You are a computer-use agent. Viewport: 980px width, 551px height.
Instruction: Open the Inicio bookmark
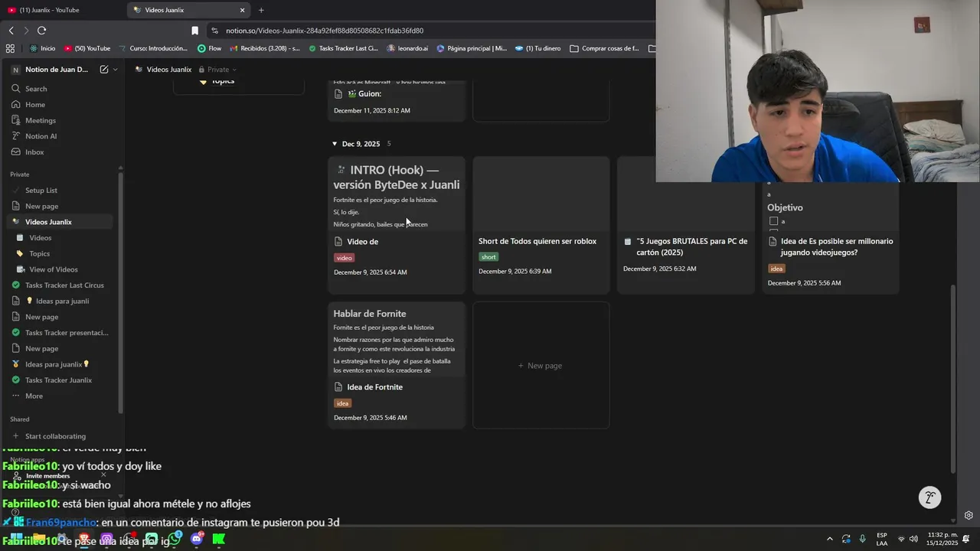click(42, 48)
